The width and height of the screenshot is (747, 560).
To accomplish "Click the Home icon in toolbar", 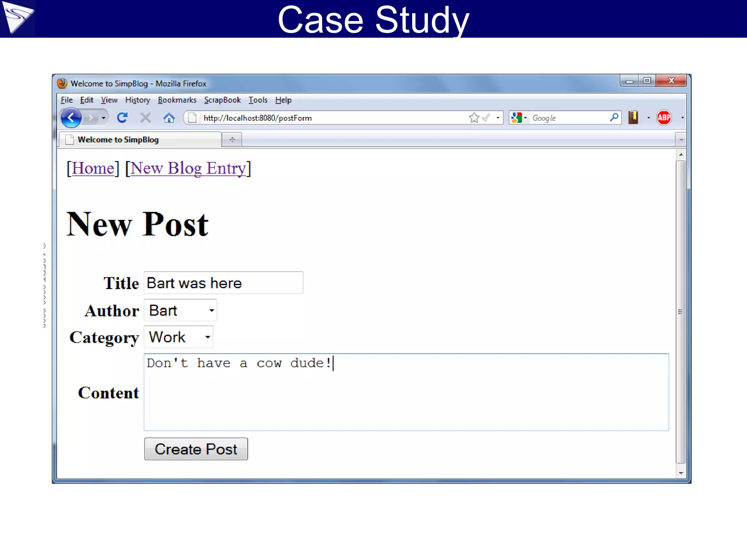I will 169,118.
